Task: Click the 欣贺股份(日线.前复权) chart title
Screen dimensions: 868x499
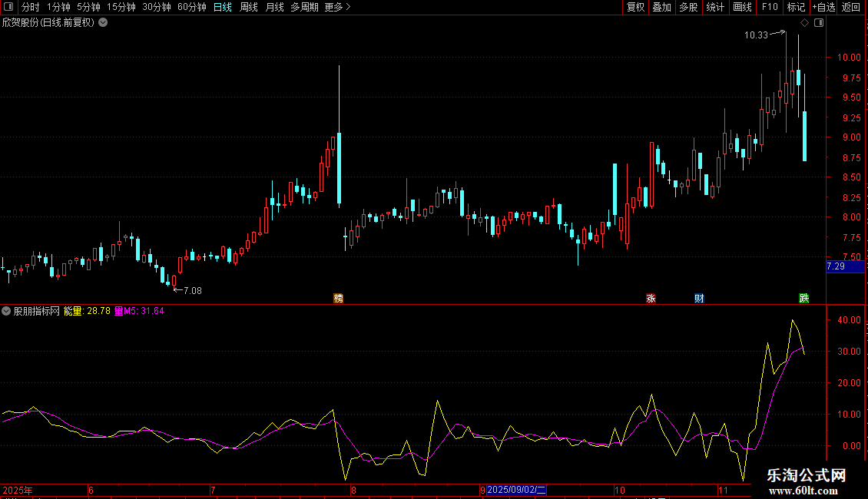Action: [48, 23]
